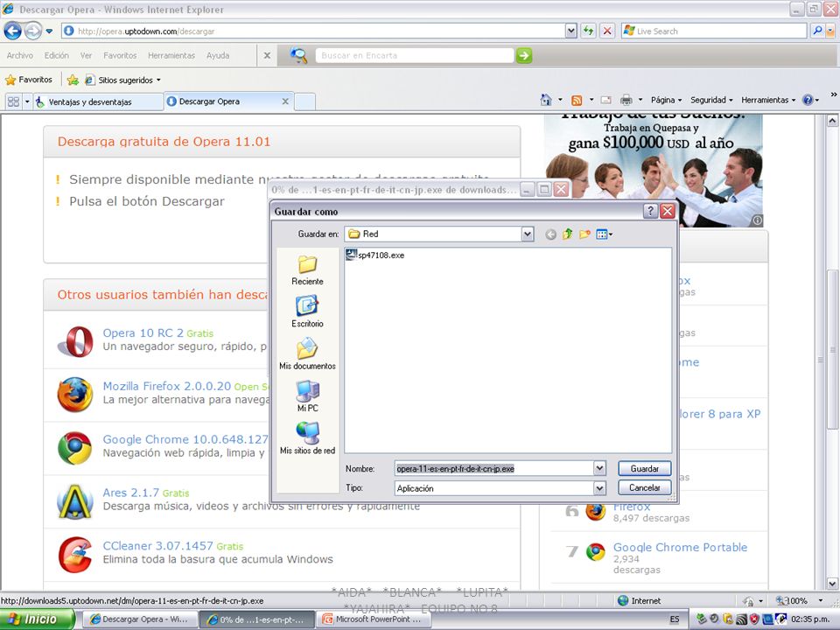Viewport: 840px width, 630px height.
Task: Select Mis sitios de red location
Action: (x=307, y=438)
